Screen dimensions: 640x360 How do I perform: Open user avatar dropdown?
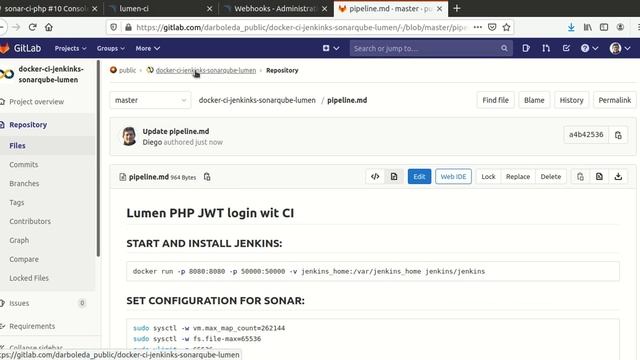[620, 48]
